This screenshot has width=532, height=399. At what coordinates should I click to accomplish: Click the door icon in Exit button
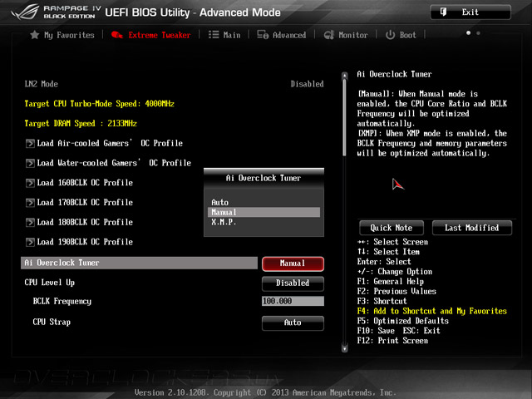click(443, 12)
